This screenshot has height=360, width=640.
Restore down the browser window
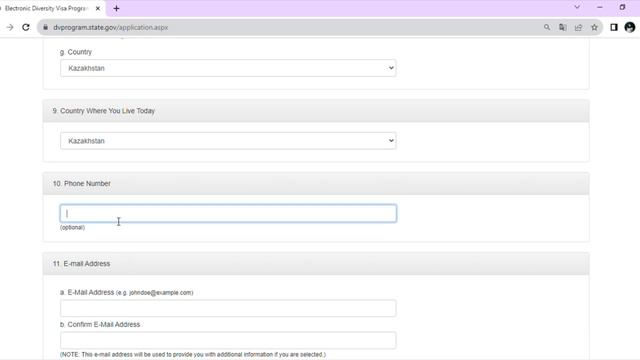tap(622, 7)
